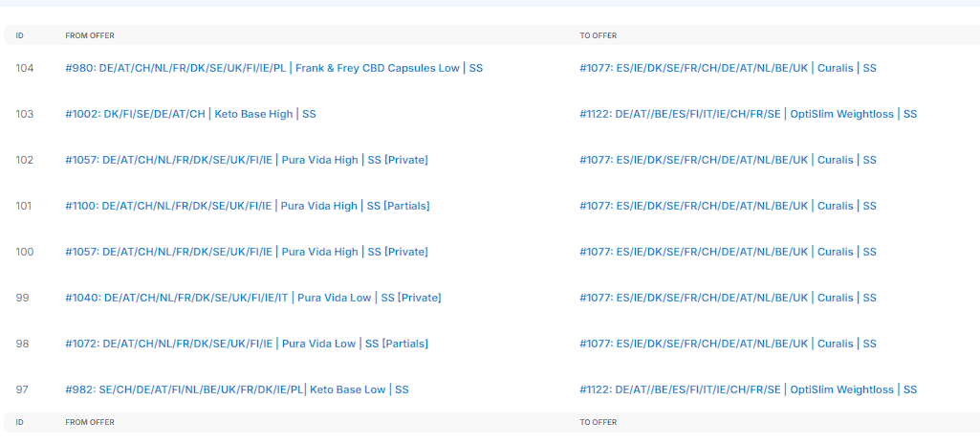Open the #1072 Pura Vida Low [Partials] offer
The width and height of the screenshot is (980, 445).
point(247,344)
